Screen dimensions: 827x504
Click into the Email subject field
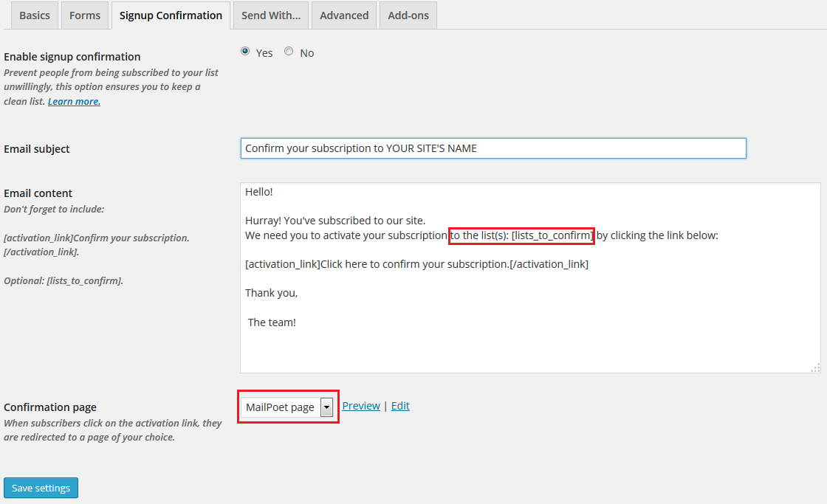pyautogui.click(x=493, y=148)
